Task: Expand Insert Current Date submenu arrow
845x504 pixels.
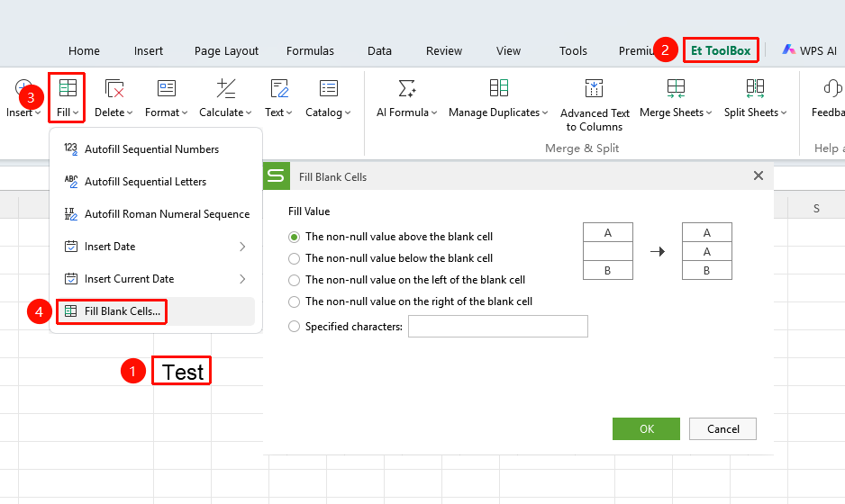Action: [x=242, y=279]
